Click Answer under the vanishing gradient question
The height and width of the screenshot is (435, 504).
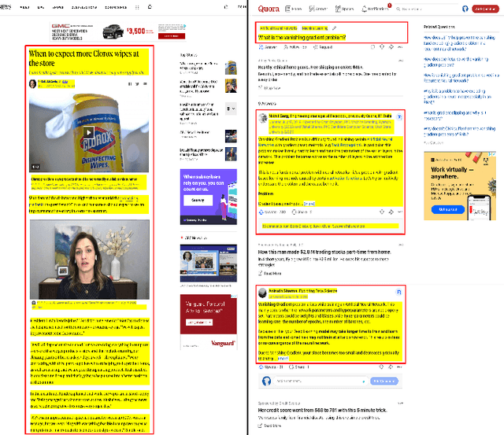pyautogui.click(x=268, y=47)
